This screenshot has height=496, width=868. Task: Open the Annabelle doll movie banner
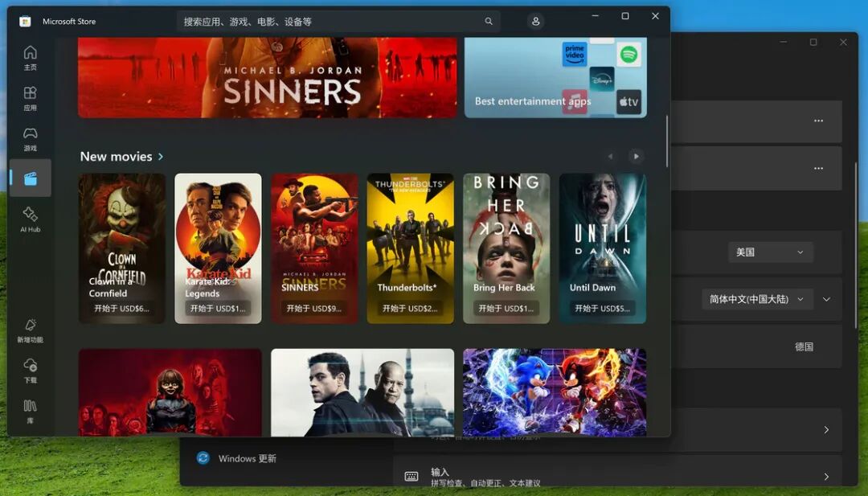click(x=170, y=392)
